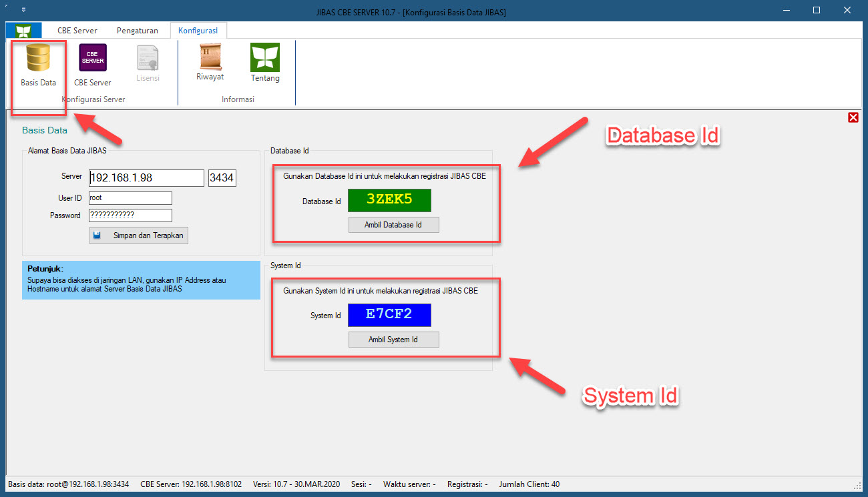Click the Ambil System Id button

(x=393, y=339)
